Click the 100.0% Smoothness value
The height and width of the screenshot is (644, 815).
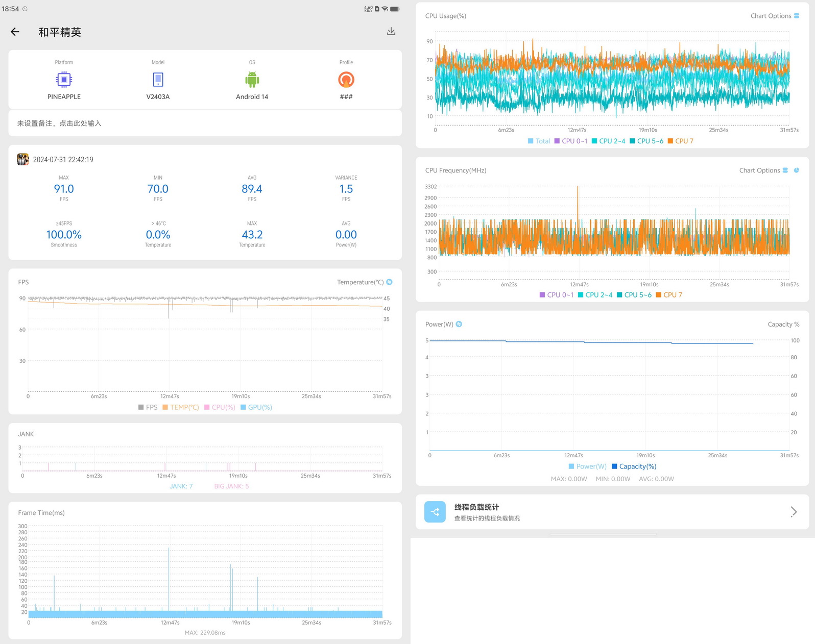pos(64,235)
